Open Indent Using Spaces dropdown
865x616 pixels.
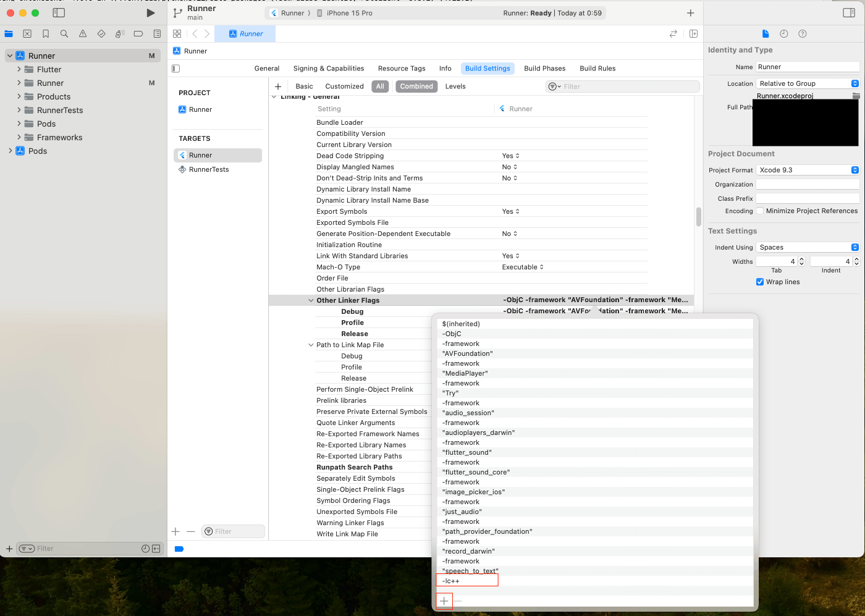[x=808, y=247]
